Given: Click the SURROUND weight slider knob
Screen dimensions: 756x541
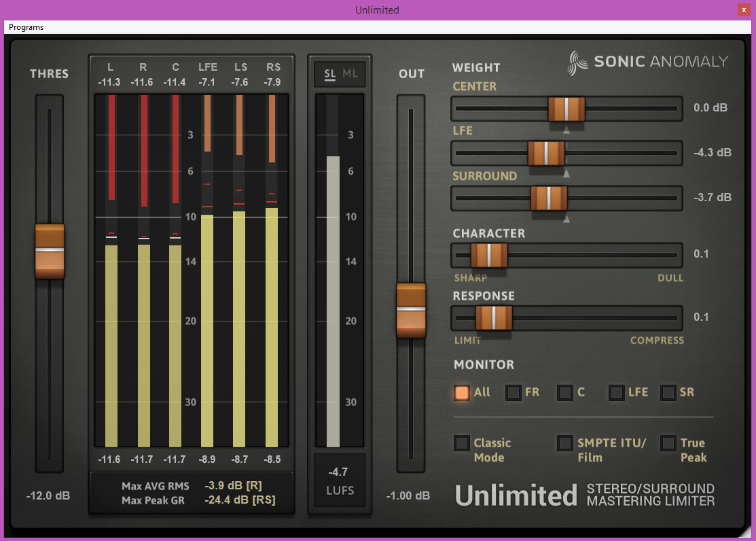Looking at the screenshot, I should 549,198.
